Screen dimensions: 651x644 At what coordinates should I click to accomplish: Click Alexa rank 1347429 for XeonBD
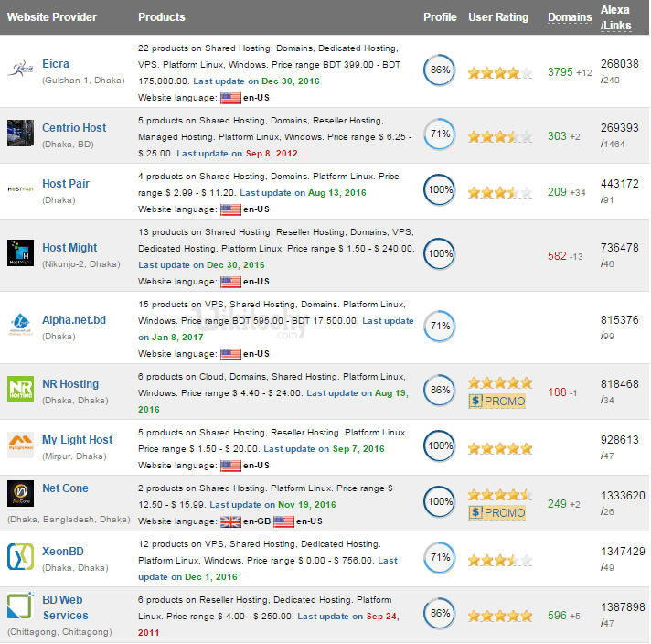pyautogui.click(x=623, y=552)
